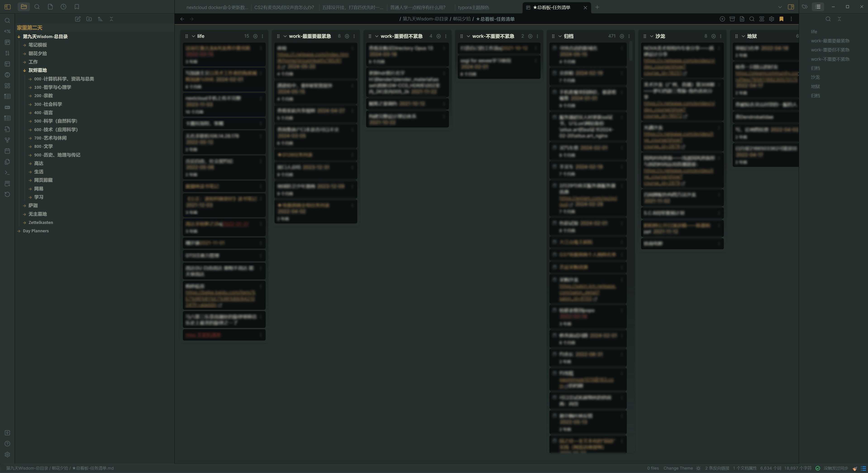Switch to the nextcloud docker tab
The image size is (868, 473).
[x=217, y=7]
